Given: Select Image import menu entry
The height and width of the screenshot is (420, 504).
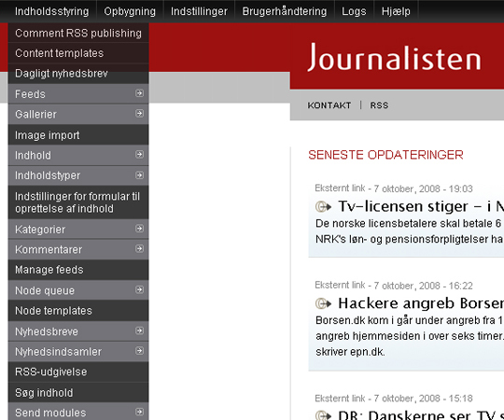Looking at the screenshot, I should point(78,135).
